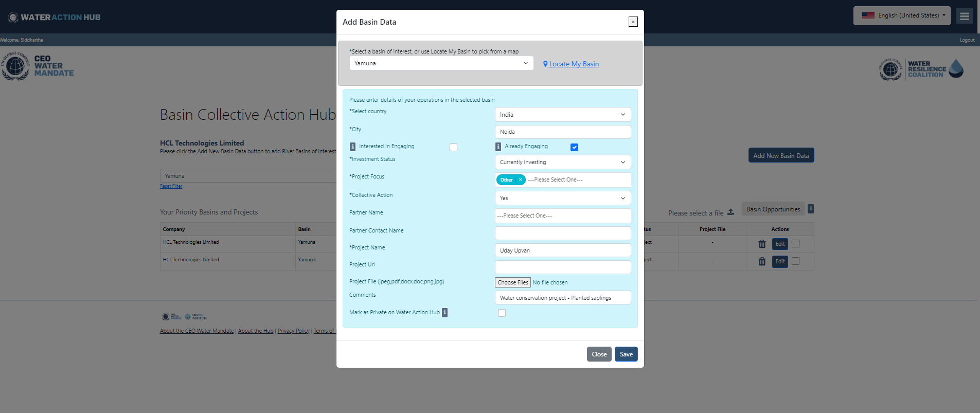
Task: Click into the Project Url field
Action: [x=562, y=267]
